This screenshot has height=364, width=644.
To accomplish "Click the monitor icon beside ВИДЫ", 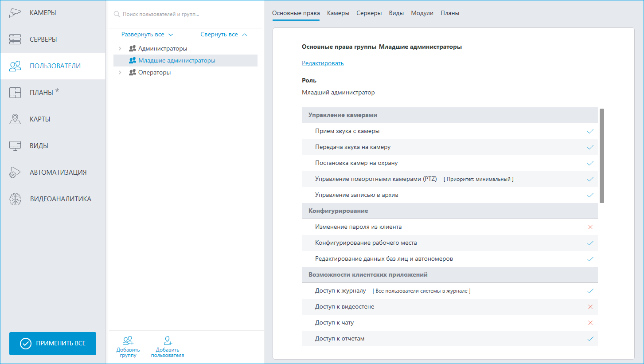I will point(15,146).
